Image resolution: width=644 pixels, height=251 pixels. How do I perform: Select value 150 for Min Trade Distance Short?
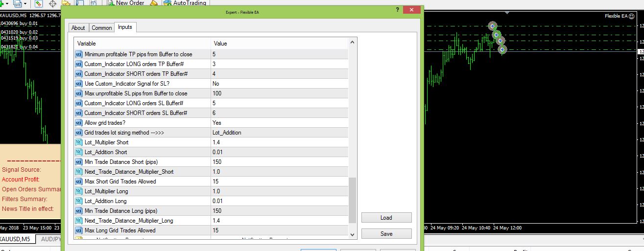click(279, 162)
